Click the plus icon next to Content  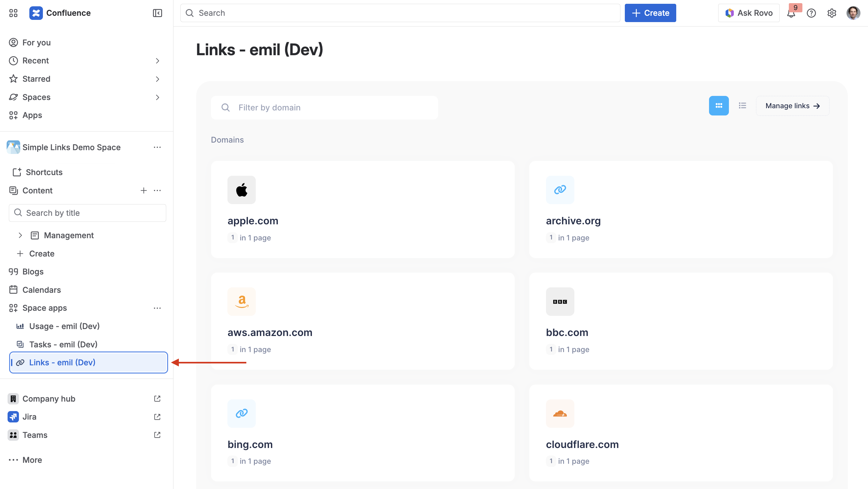coord(144,191)
